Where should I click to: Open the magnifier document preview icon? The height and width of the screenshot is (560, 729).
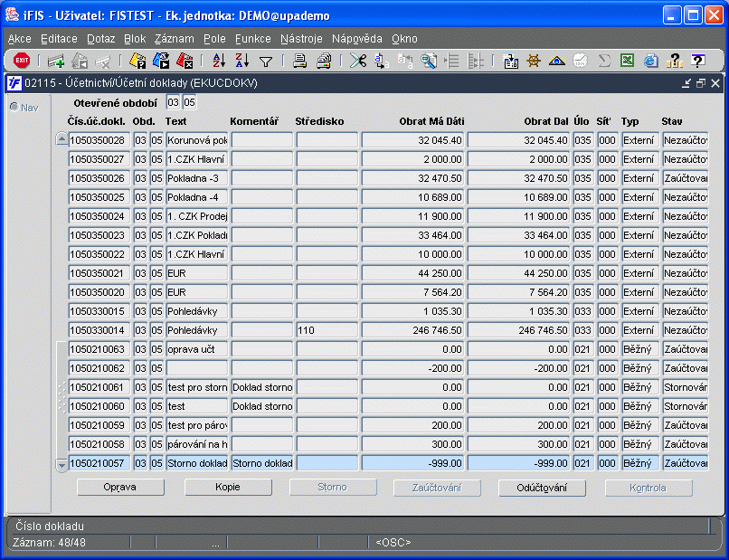click(429, 61)
